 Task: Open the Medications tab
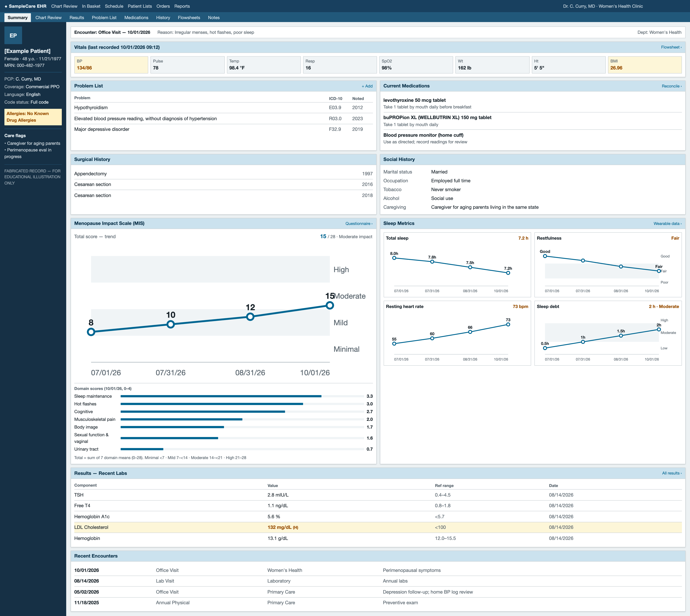click(136, 18)
